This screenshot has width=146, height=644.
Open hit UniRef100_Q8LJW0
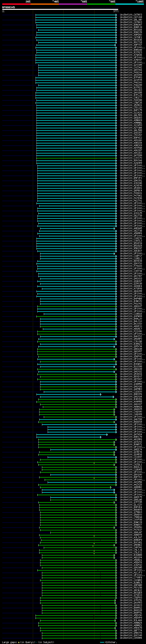[x=131, y=20]
